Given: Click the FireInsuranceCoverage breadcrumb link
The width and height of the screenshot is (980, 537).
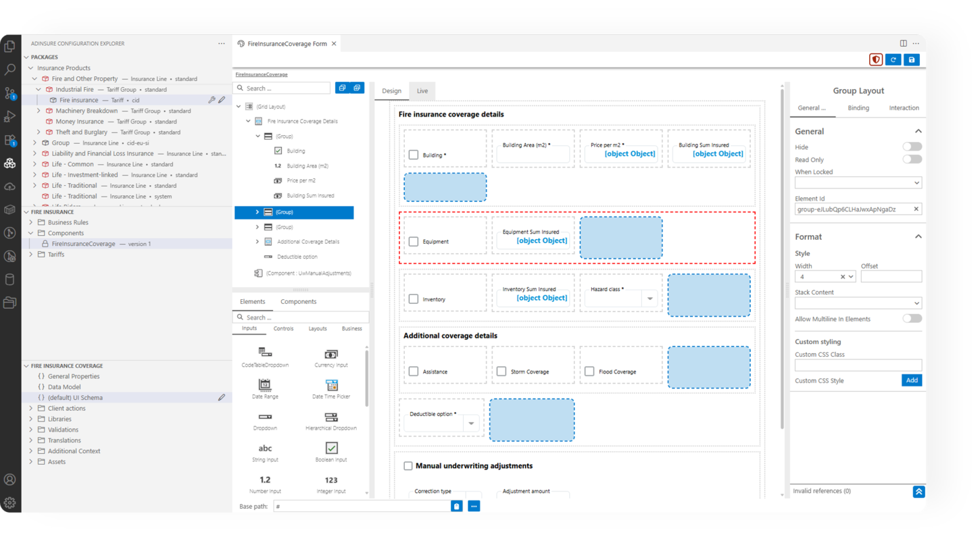Looking at the screenshot, I should (x=261, y=74).
